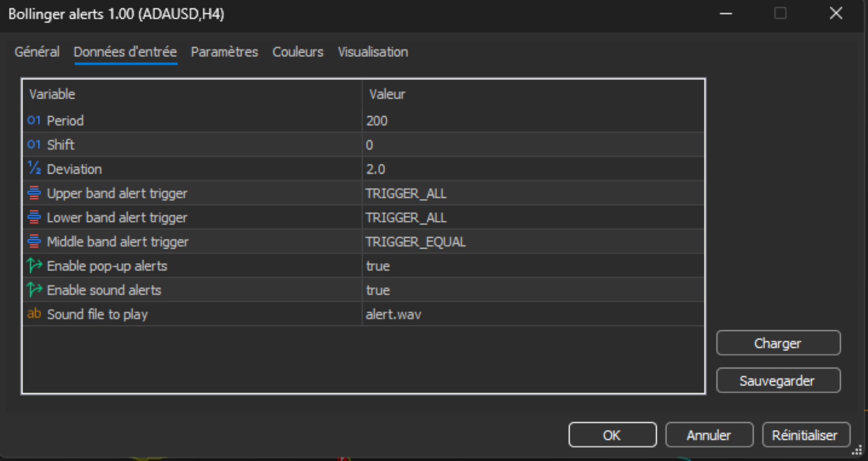Select the fraction icon next to Deviation
The image size is (868, 461).
[34, 168]
